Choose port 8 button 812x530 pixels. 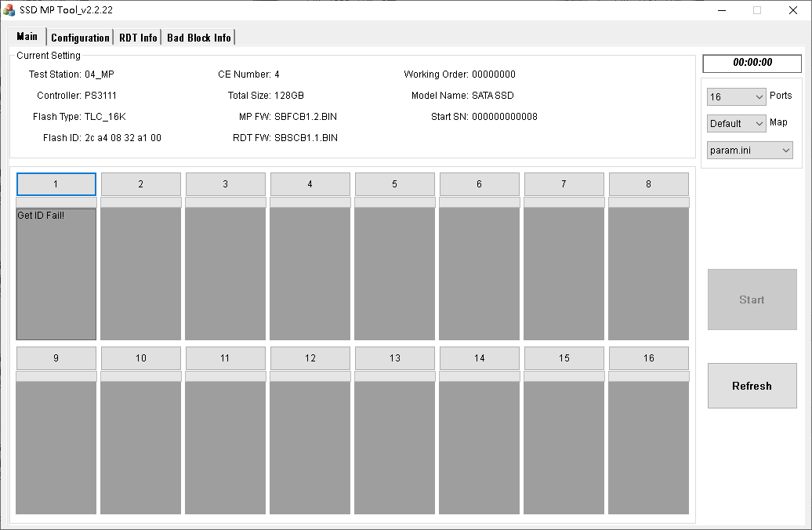point(649,184)
